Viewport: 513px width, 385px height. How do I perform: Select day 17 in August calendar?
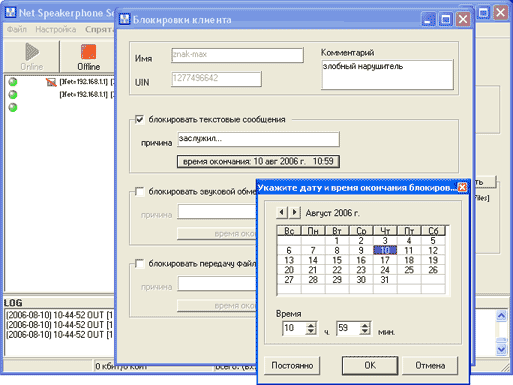pos(385,260)
